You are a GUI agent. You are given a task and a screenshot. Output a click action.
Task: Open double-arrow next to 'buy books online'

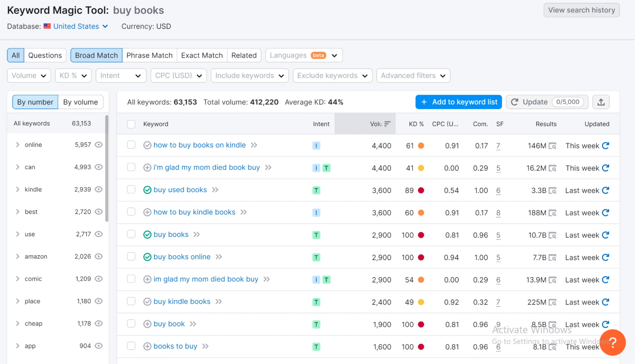219,257
